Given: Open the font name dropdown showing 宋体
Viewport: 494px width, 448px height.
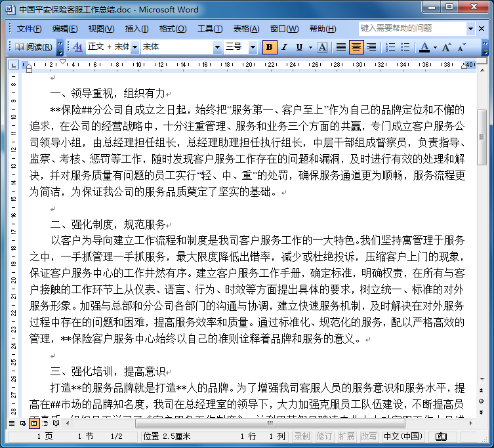Looking at the screenshot, I should (217, 47).
